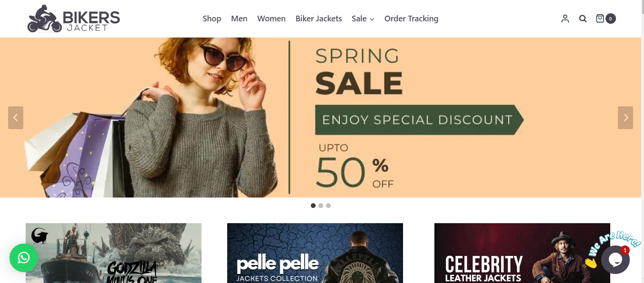Viewport: 644px width, 283px height.
Task: Expand the Sale dropdown menu
Action: tap(363, 19)
